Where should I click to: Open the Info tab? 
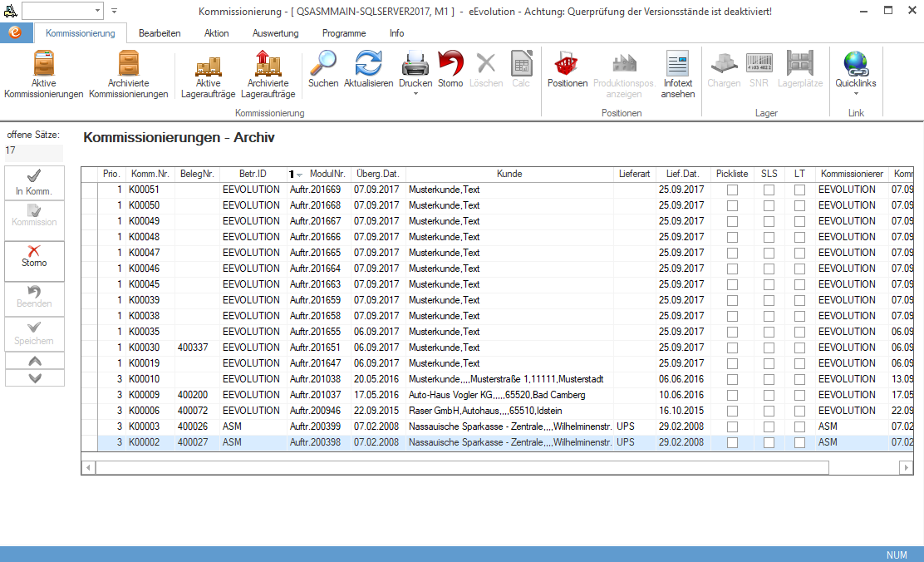tap(396, 33)
